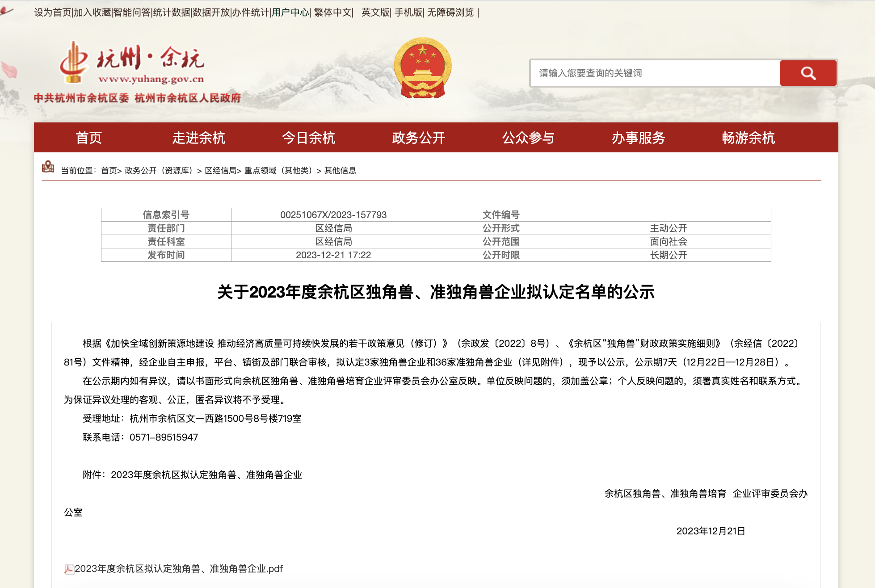The width and height of the screenshot is (875, 588).
Task: Click the date 2023年12月21日 at bottom
Action: (x=711, y=531)
